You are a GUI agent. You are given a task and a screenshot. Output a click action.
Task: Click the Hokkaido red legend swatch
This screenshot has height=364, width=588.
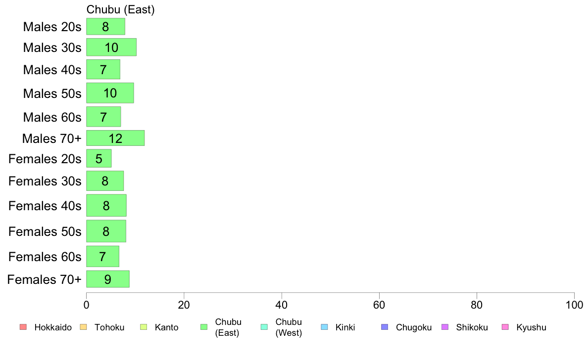pyautogui.click(x=23, y=327)
